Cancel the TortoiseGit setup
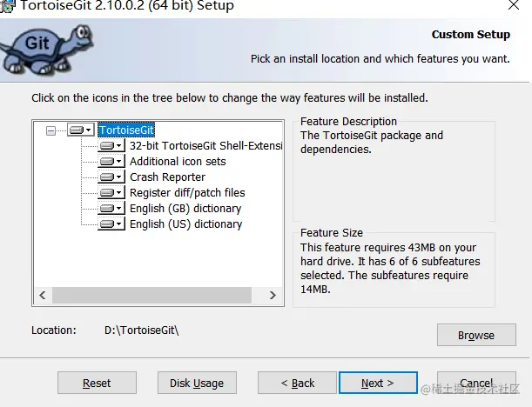Screen dimensions: 532x407 476,383
